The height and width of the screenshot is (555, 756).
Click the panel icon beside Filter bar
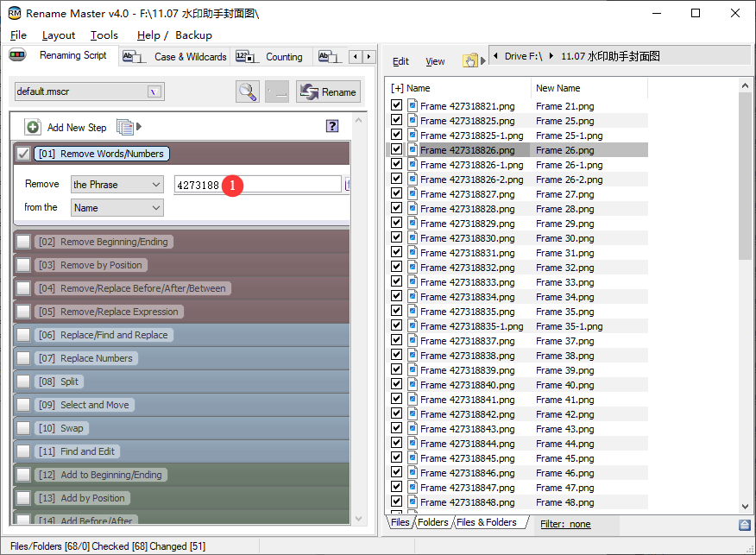(x=744, y=524)
